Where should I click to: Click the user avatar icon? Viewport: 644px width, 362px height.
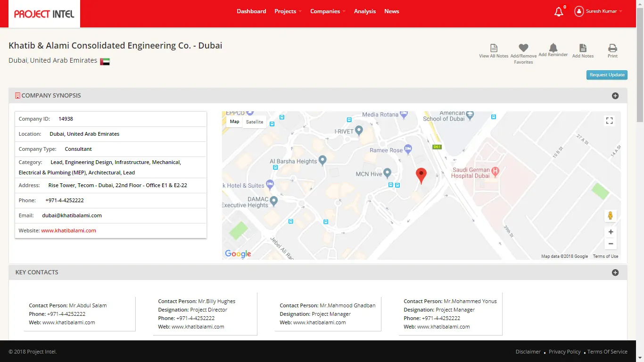pyautogui.click(x=579, y=11)
